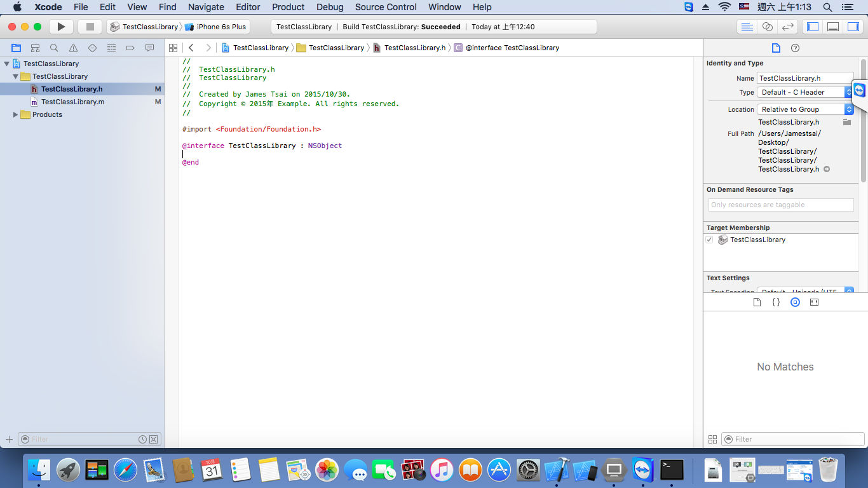Open the Debug navigator
Screen dimensions: 868x488
(112, 48)
